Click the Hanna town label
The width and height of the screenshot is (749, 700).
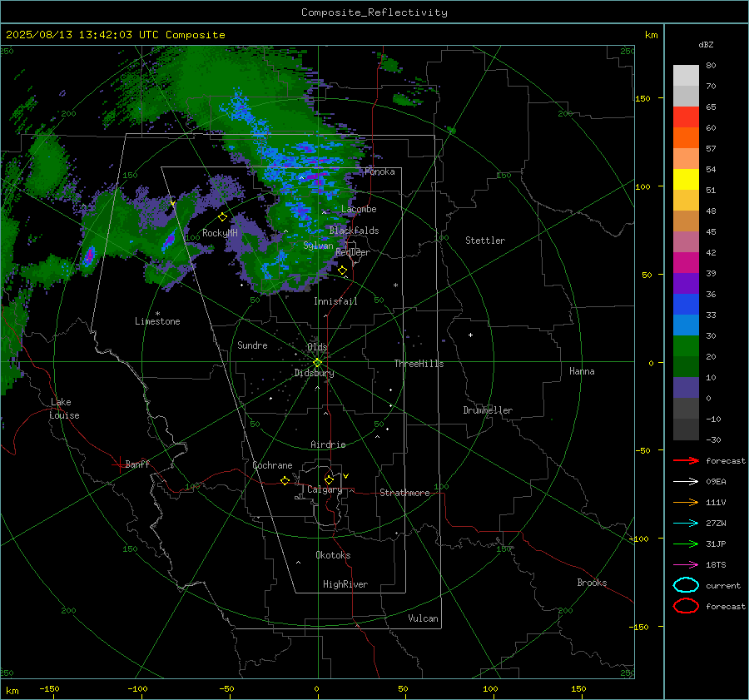(582, 371)
